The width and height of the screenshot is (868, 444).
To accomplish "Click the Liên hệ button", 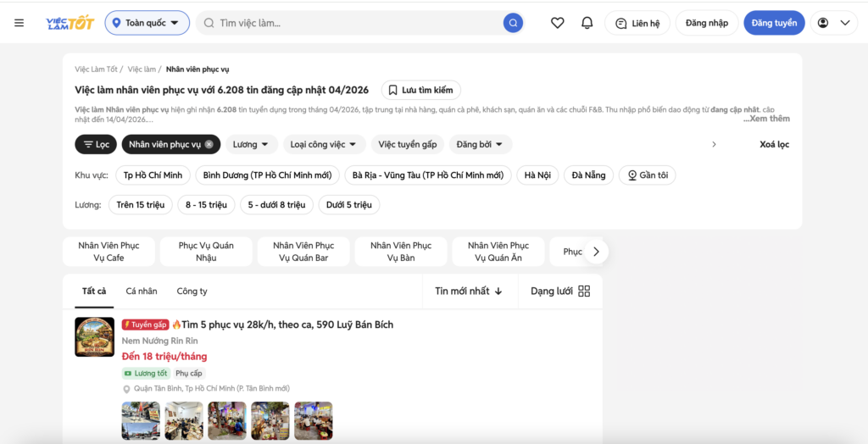I will pyautogui.click(x=637, y=23).
